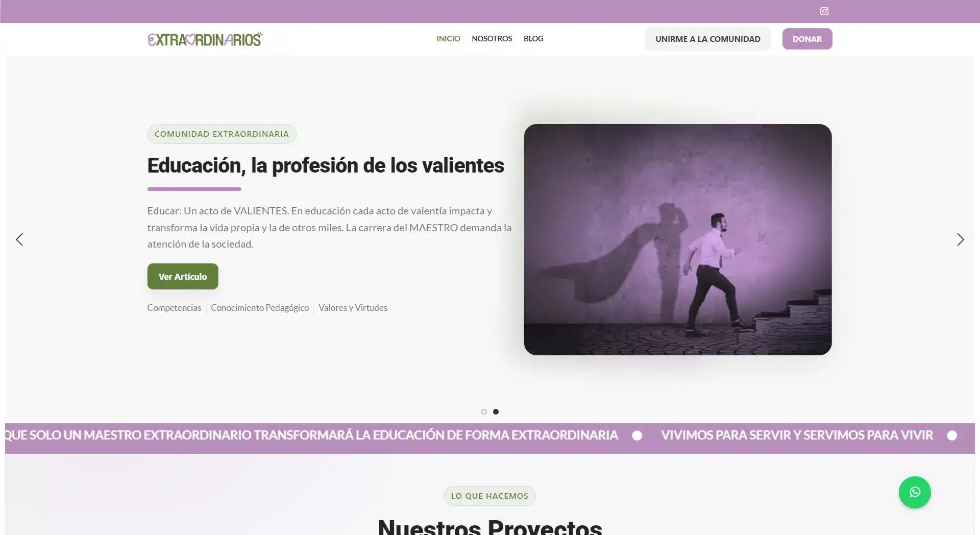The width and height of the screenshot is (980, 535).
Task: Click the COMUNIDAD EXTRAORDINARIA badge
Action: (x=222, y=134)
